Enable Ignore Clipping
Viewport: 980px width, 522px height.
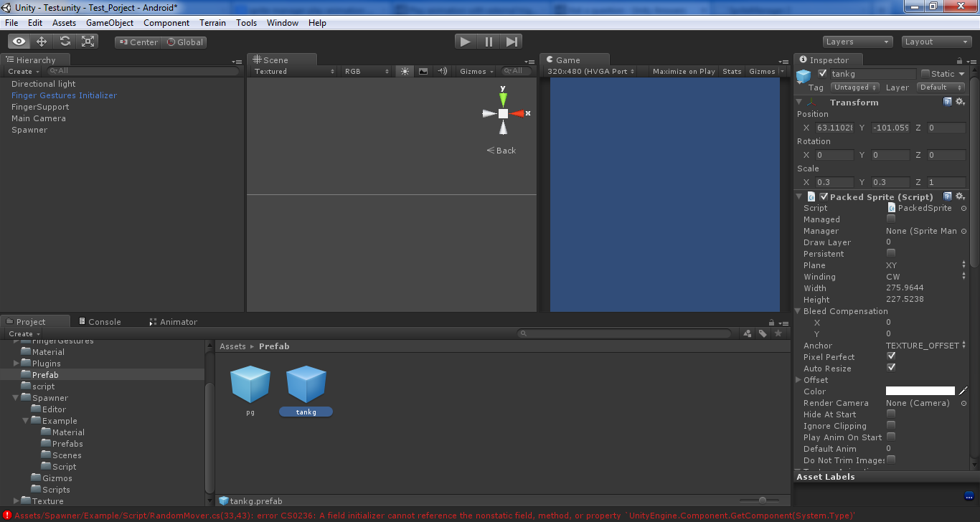tap(891, 425)
